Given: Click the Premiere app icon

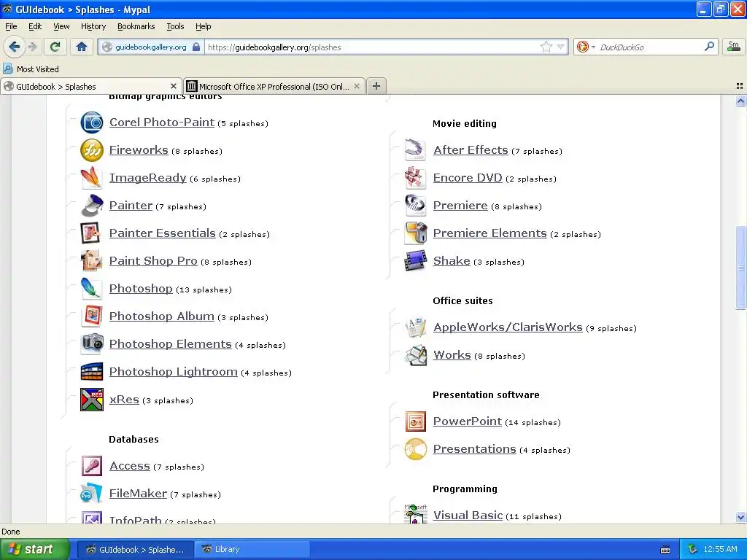Looking at the screenshot, I should 415,205.
